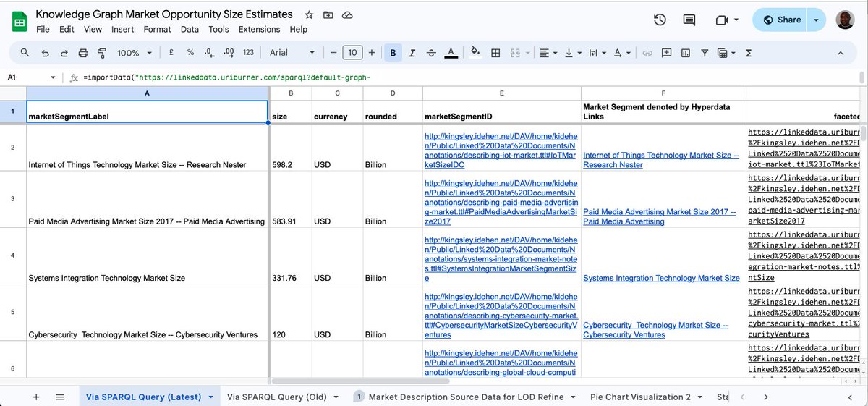Image resolution: width=868 pixels, height=406 pixels.
Task: Open version history clock icon
Action: pos(660,20)
